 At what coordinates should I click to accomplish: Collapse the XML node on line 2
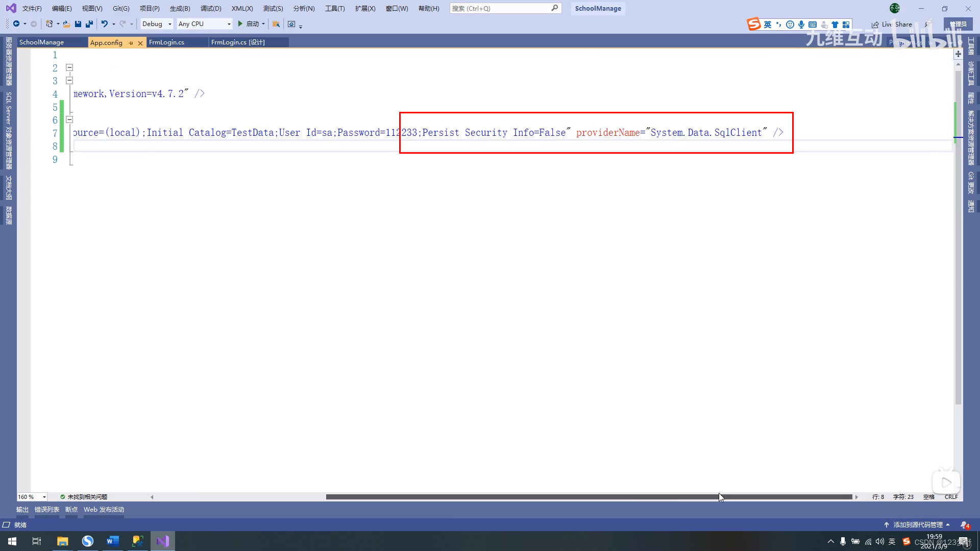[69, 67]
